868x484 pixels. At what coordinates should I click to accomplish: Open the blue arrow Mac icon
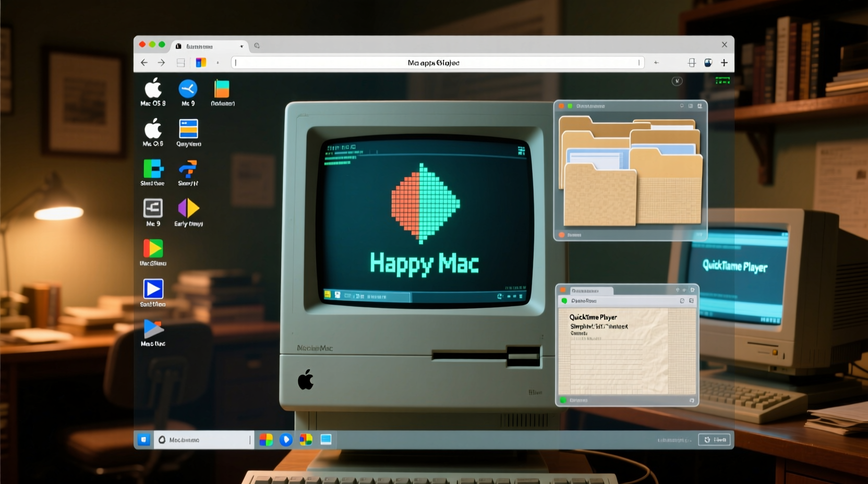pos(153,329)
